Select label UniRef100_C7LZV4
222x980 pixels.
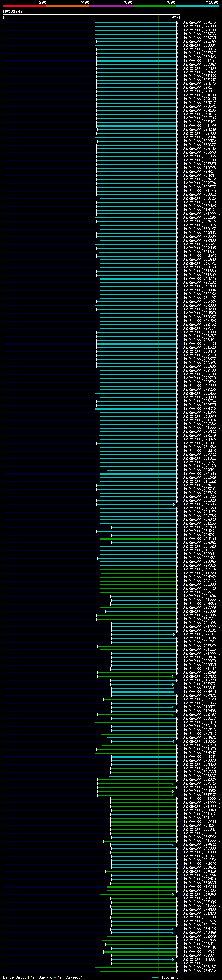point(199,642)
